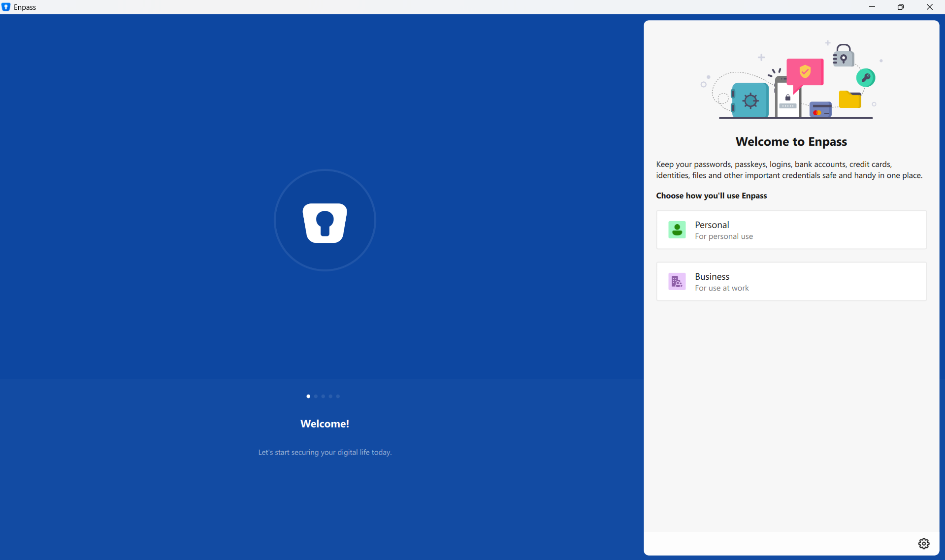
Task: Open settings via the gear icon
Action: [924, 543]
